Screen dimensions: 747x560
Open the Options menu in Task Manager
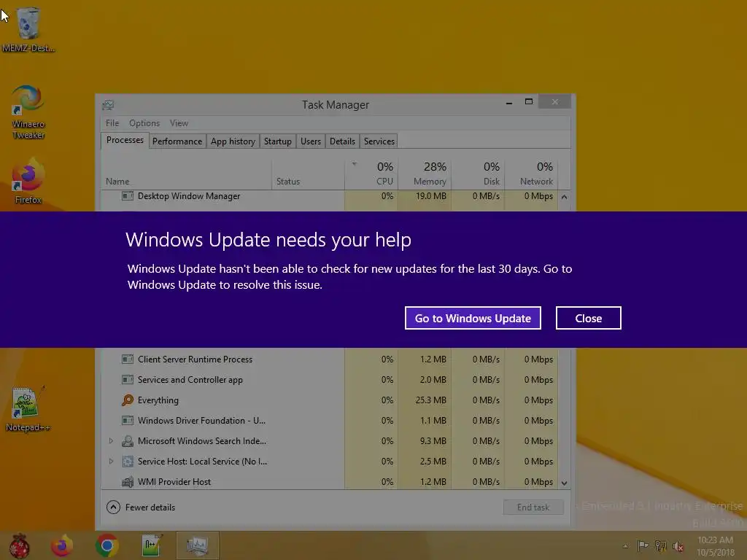coord(144,122)
